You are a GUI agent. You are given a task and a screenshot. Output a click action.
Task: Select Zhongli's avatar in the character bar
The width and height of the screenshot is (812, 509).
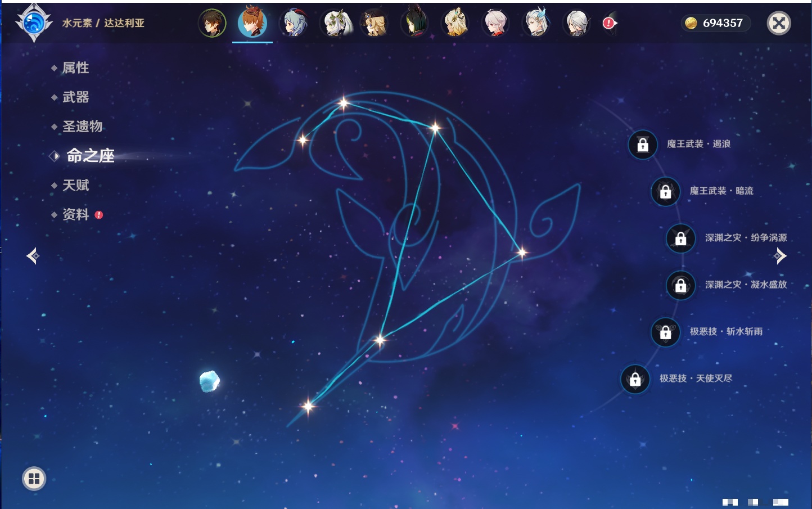point(212,24)
